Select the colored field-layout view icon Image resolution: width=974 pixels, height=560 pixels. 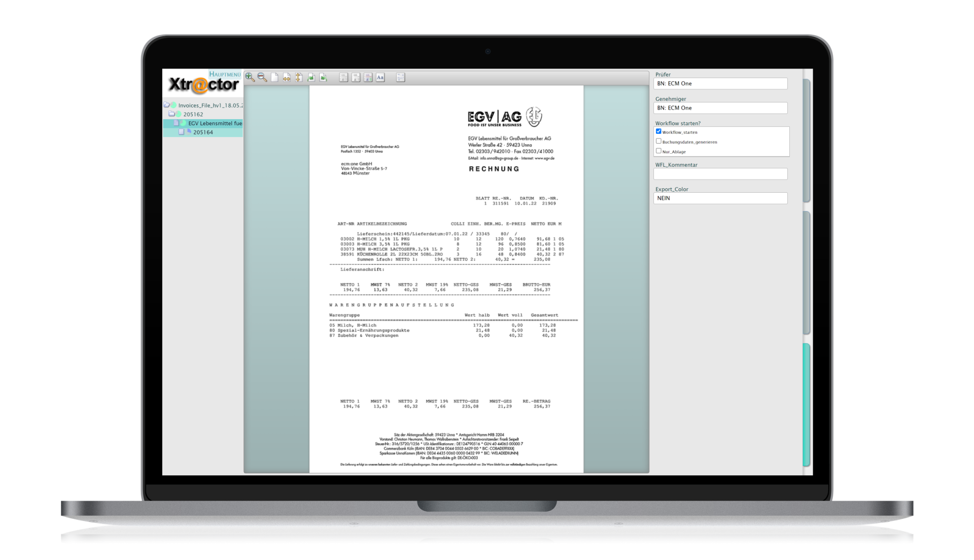point(368,77)
